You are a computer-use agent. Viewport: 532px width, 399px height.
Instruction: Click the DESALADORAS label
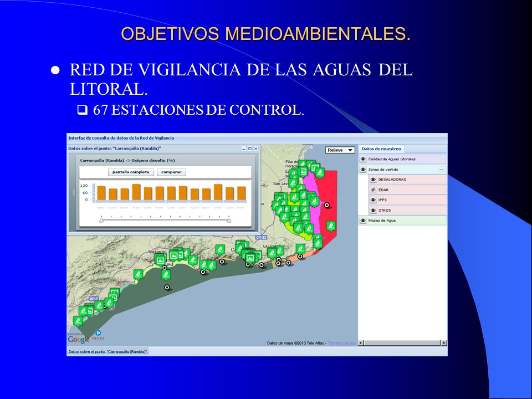coord(392,180)
